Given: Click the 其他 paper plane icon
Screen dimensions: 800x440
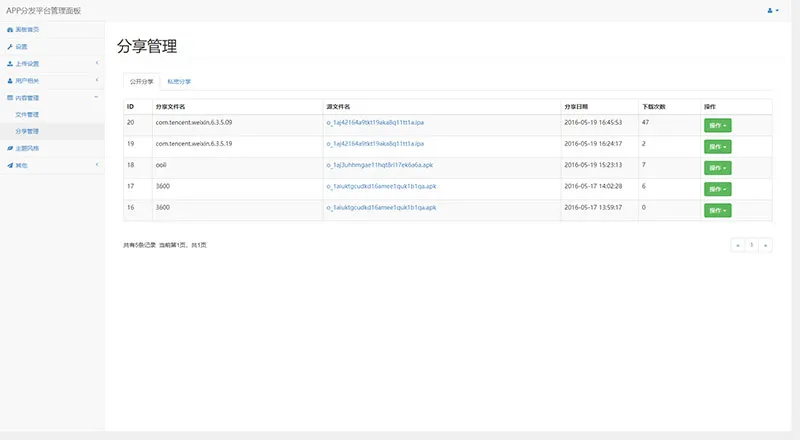Looking at the screenshot, I should tap(10, 165).
